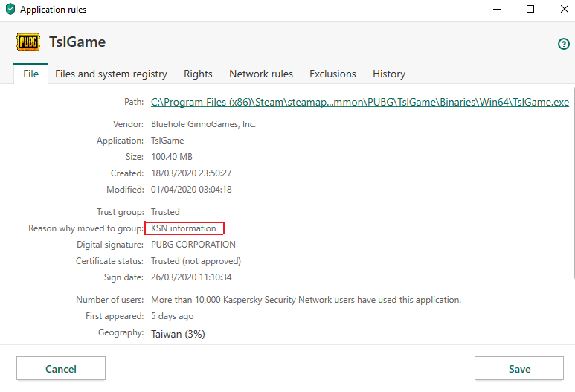
Task: Click the Kaspersky shield icon in title bar
Action: click(x=10, y=10)
